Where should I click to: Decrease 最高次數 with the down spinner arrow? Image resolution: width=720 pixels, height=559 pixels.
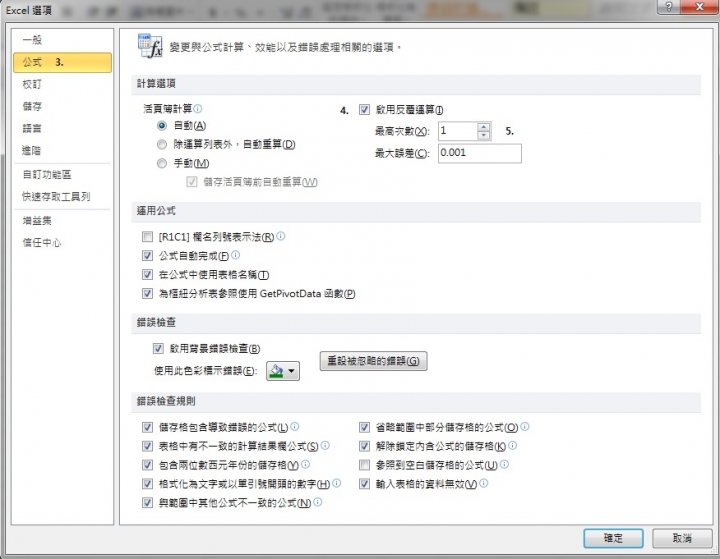pos(484,136)
